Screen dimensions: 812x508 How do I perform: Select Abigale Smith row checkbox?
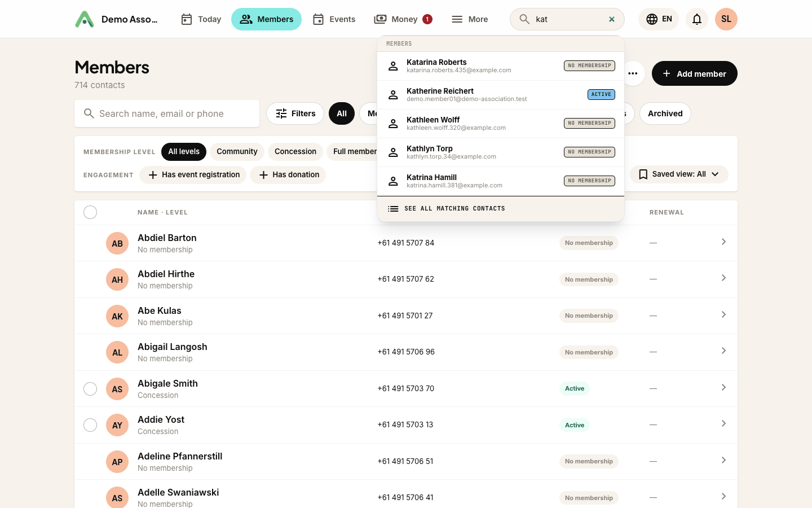(90, 389)
